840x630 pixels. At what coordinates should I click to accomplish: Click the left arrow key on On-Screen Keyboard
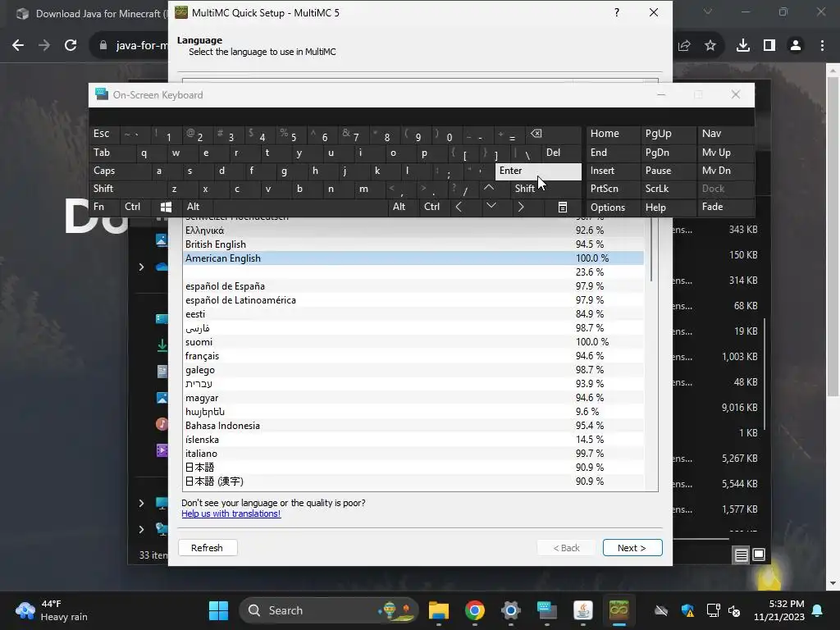tap(459, 207)
